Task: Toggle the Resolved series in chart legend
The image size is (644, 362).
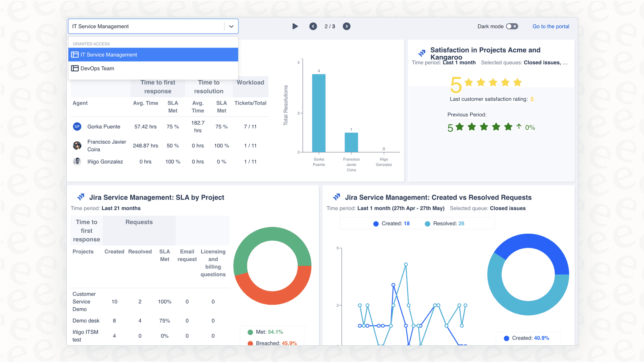Action: [444, 224]
